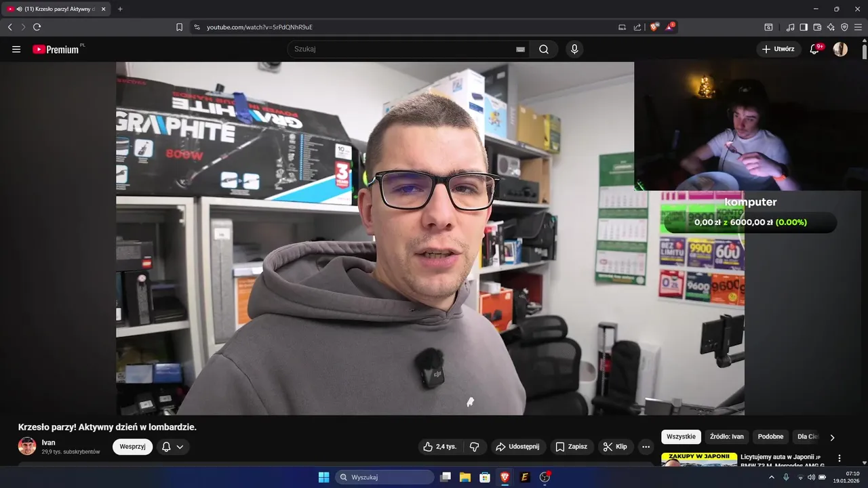Viewport: 868px width, 488px height.
Task: Open the account avatar menu
Action: click(x=840, y=49)
